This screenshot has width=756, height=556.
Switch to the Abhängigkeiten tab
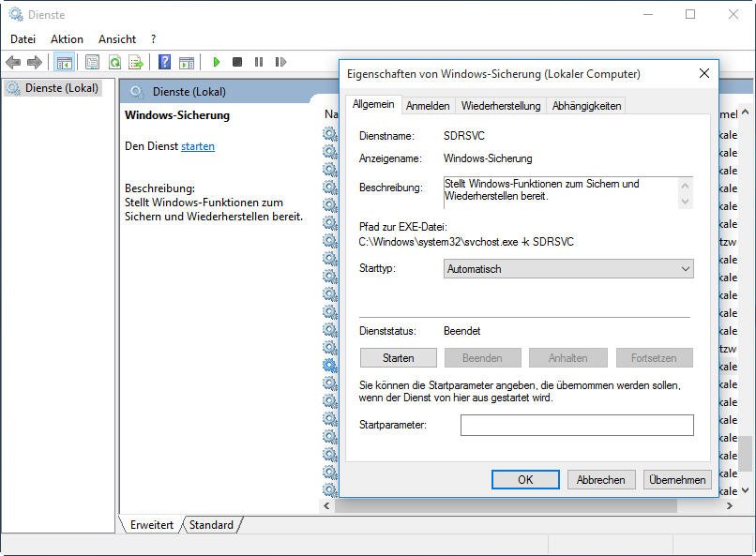coord(586,106)
